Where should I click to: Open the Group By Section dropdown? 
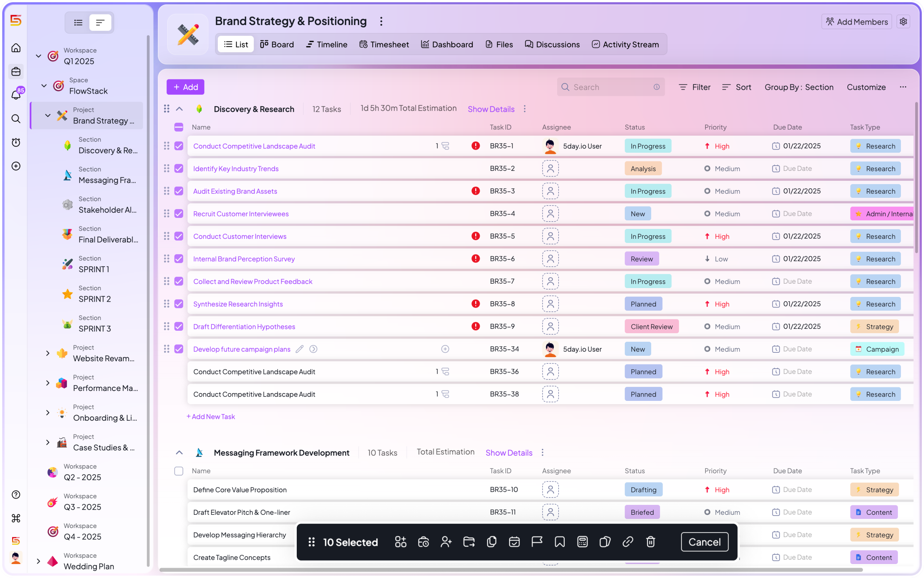point(799,87)
